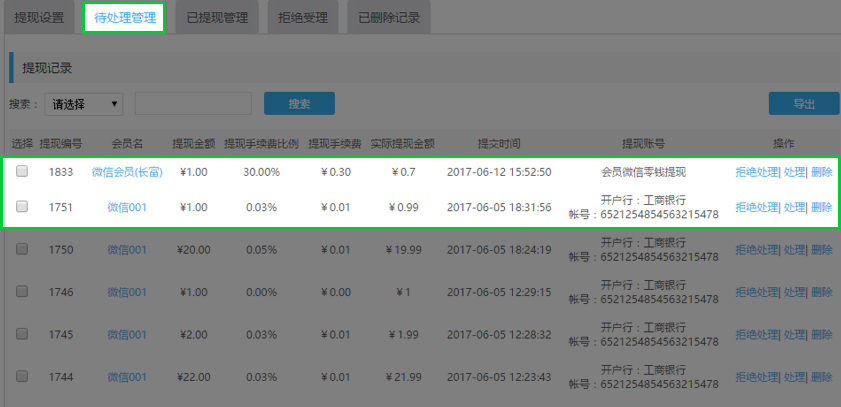Open the 已提现管理 tab
This screenshot has height=407, width=841.
click(x=217, y=18)
